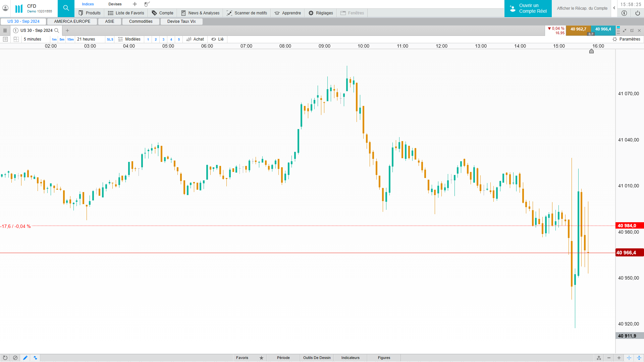Open the 21 heures range dropdown

(x=86, y=39)
